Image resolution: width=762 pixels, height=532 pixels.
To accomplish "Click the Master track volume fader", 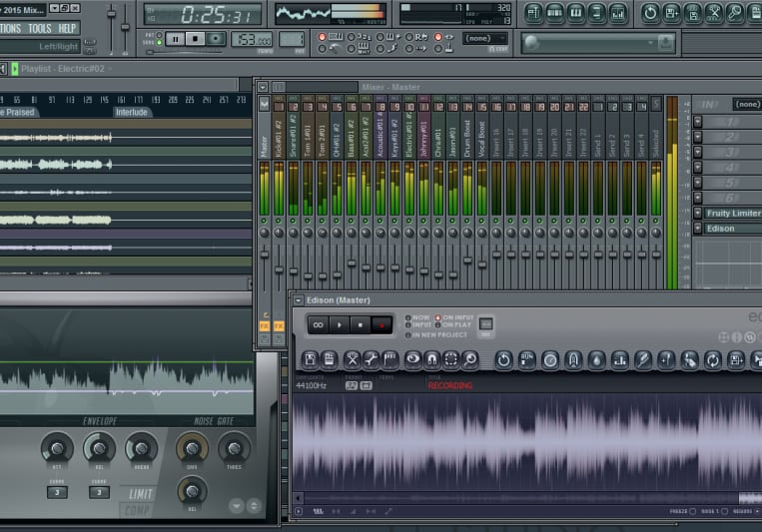I will (265, 255).
